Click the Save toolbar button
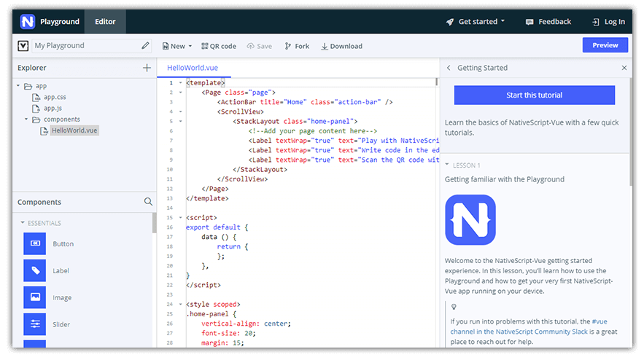The width and height of the screenshot is (644, 360). 259,46
